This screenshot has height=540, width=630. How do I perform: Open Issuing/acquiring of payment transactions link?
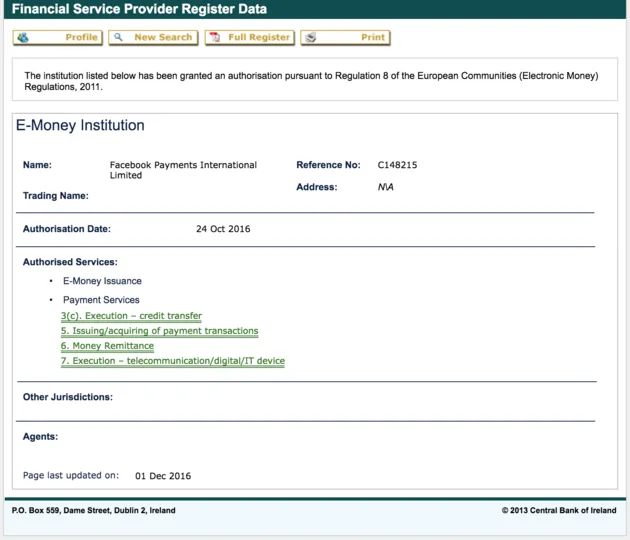coord(160,331)
